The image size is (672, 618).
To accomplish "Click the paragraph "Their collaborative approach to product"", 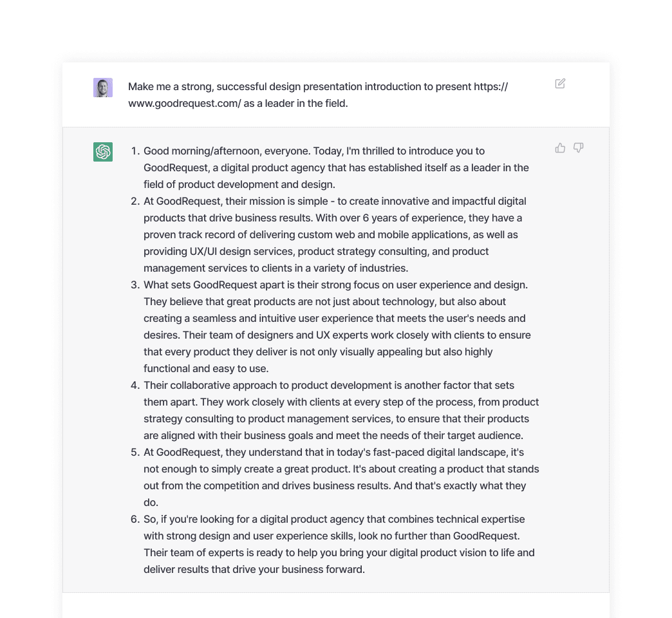I will (341, 410).
